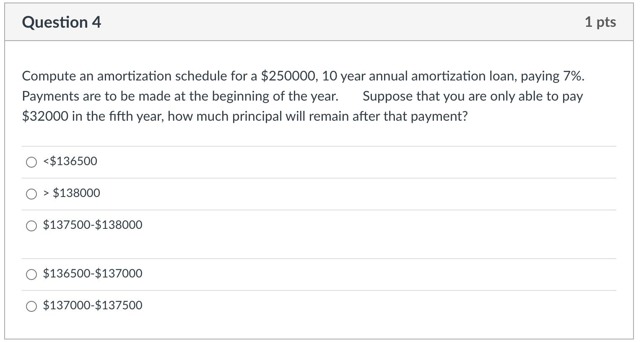
Task: Click the "$137000-$137500" answer label text
Action: 93,306
